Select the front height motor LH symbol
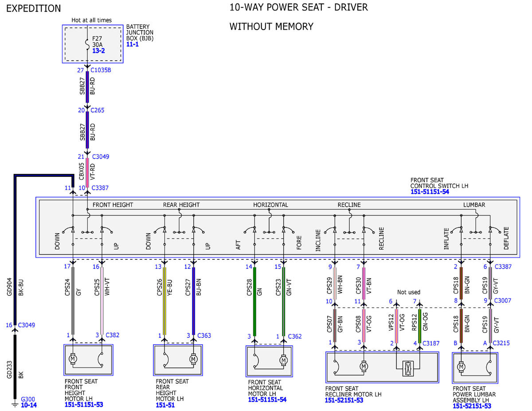Screen dimensions: 532x411 (73, 357)
